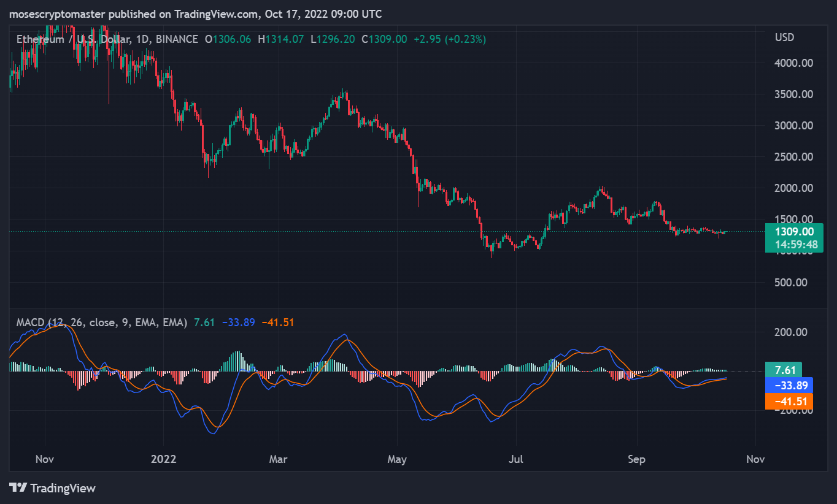Click the 1D timeframe label

click(x=143, y=39)
